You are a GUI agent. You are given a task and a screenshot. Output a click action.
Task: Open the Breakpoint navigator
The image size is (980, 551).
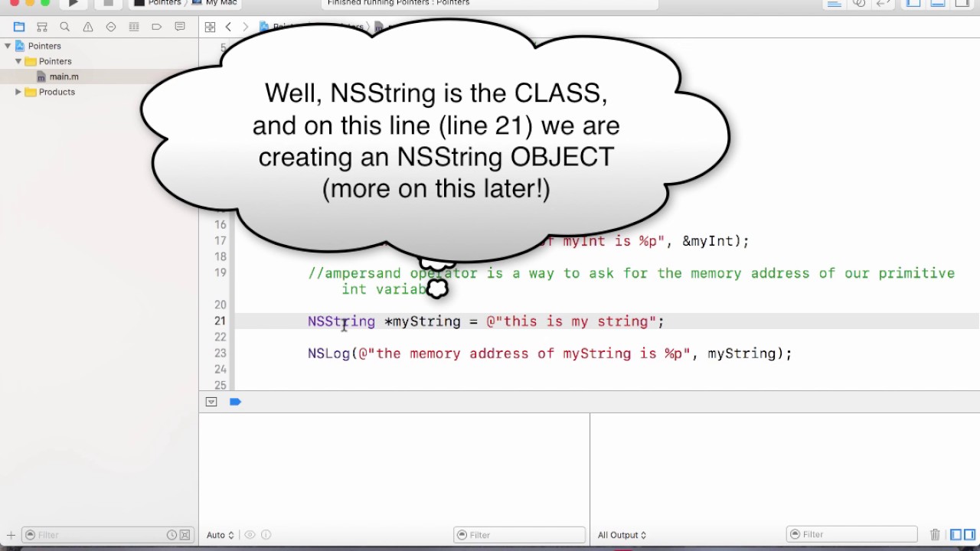pyautogui.click(x=157, y=27)
